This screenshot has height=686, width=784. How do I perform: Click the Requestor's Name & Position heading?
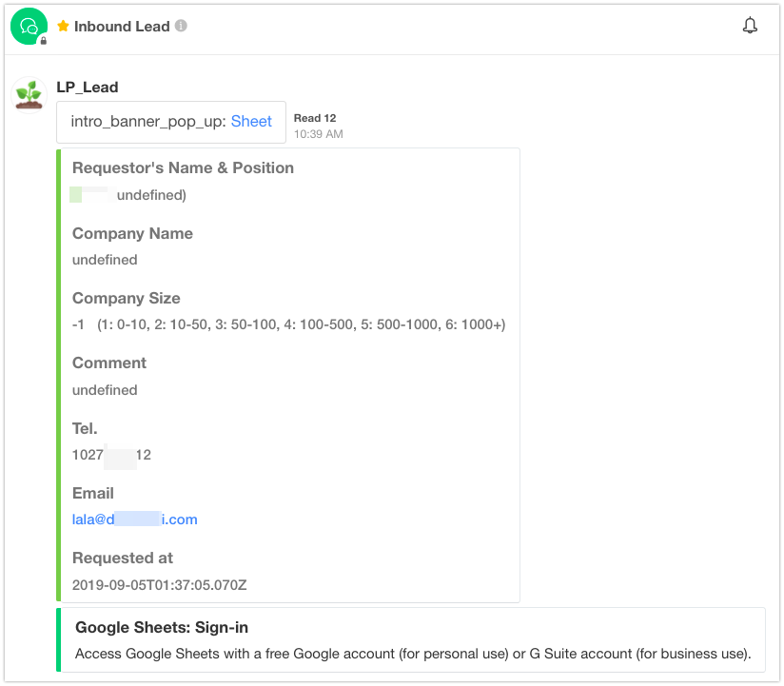coord(183,168)
